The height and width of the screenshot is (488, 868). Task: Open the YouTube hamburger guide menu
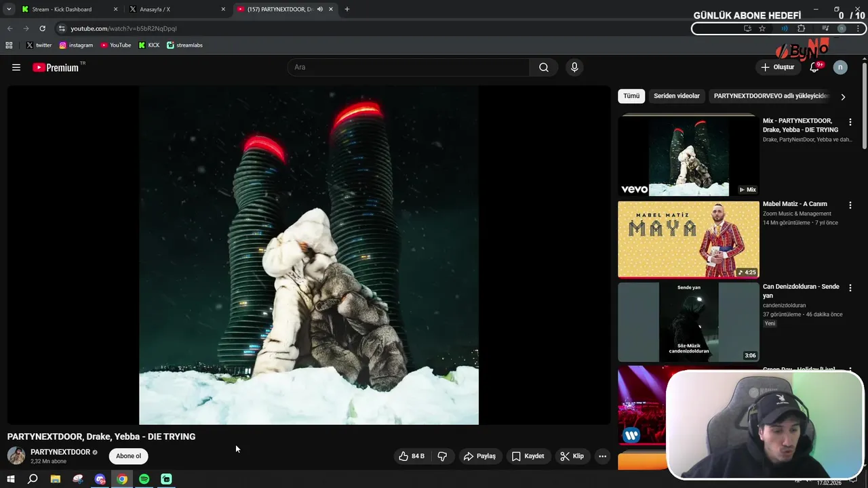coord(16,67)
